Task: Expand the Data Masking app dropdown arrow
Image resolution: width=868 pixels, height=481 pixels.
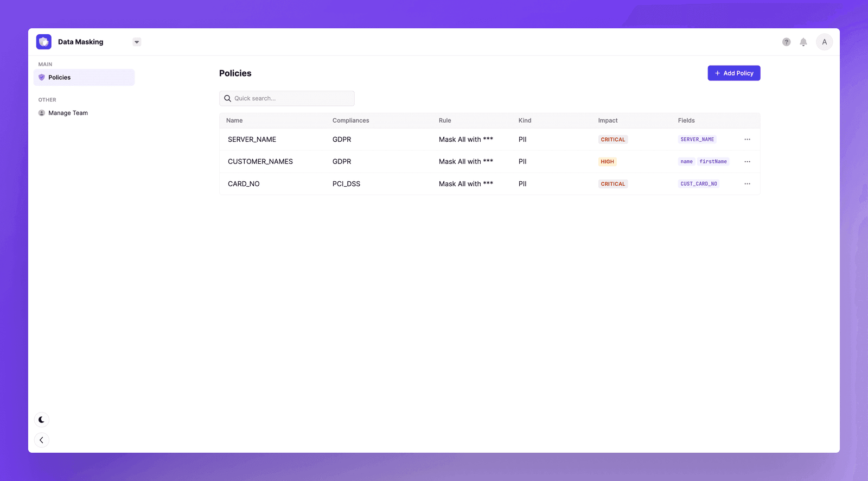Action: coord(137,42)
